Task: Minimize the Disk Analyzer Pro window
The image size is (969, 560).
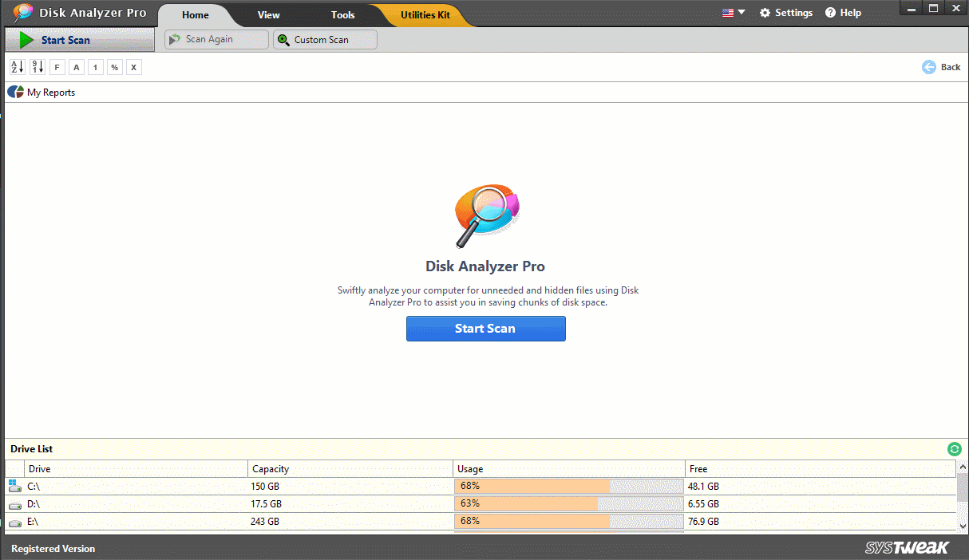Action: point(911,7)
